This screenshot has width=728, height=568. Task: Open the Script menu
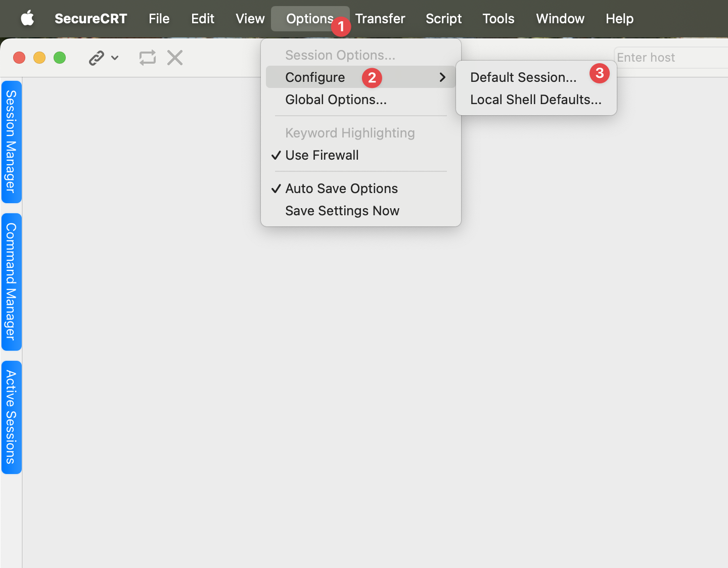443,18
